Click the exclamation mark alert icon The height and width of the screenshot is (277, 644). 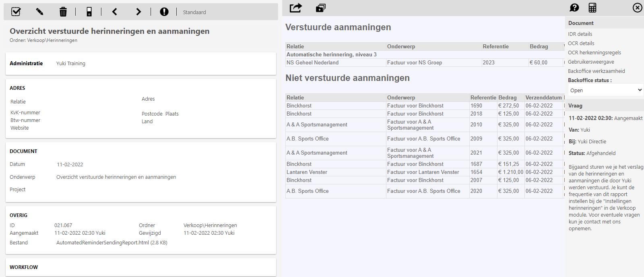(x=164, y=12)
